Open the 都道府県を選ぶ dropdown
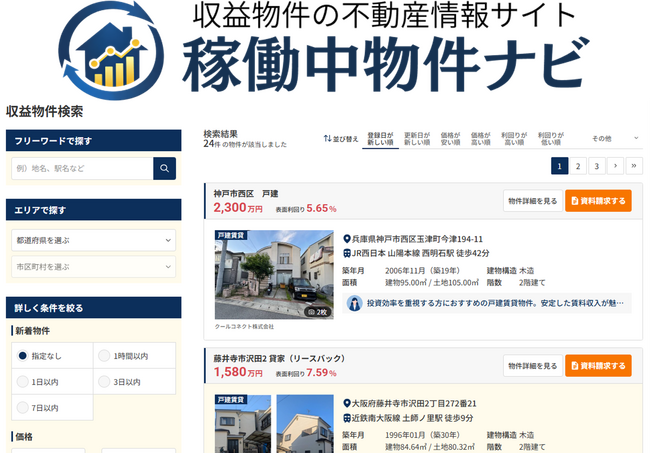This screenshot has width=650, height=453. click(x=94, y=241)
